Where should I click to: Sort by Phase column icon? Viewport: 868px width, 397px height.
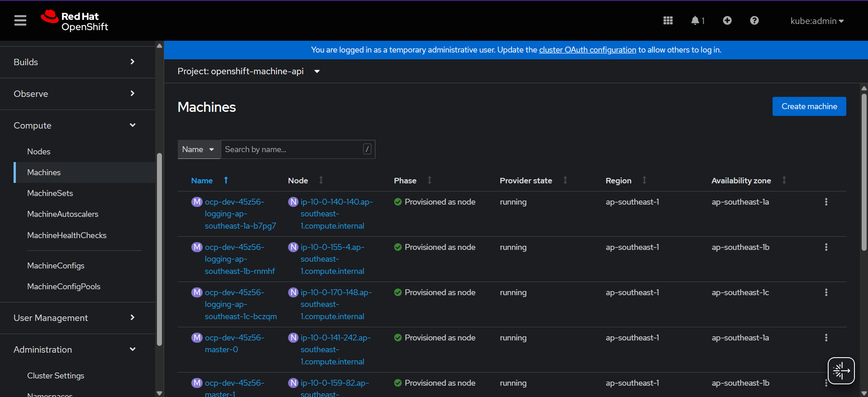430,180
